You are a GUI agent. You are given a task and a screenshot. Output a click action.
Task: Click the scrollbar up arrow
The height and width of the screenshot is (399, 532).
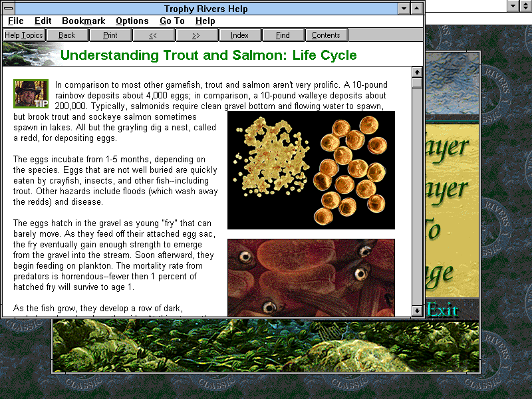417,72
